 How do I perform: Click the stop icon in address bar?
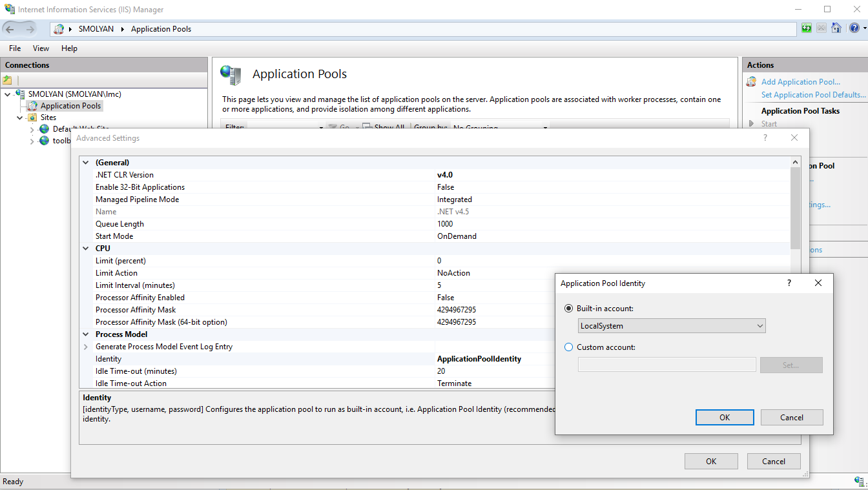821,28
